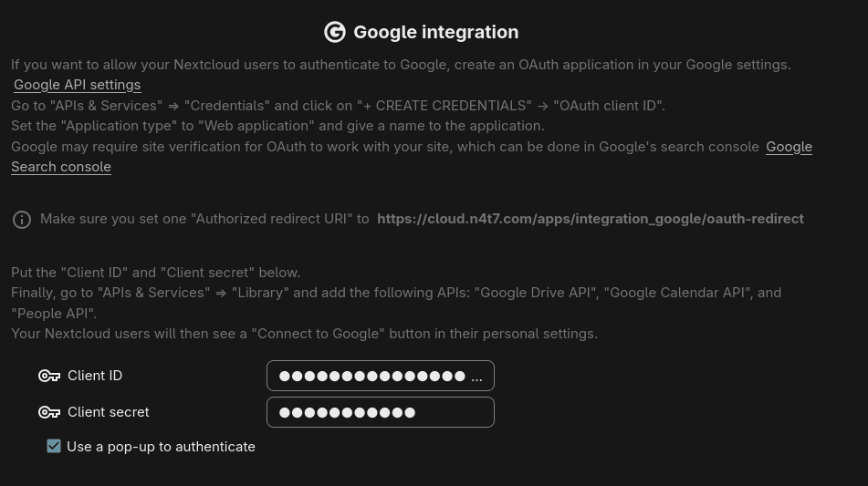Viewport: 868px width, 486px height.
Task: Focus the Client ID input field
Action: click(380, 376)
